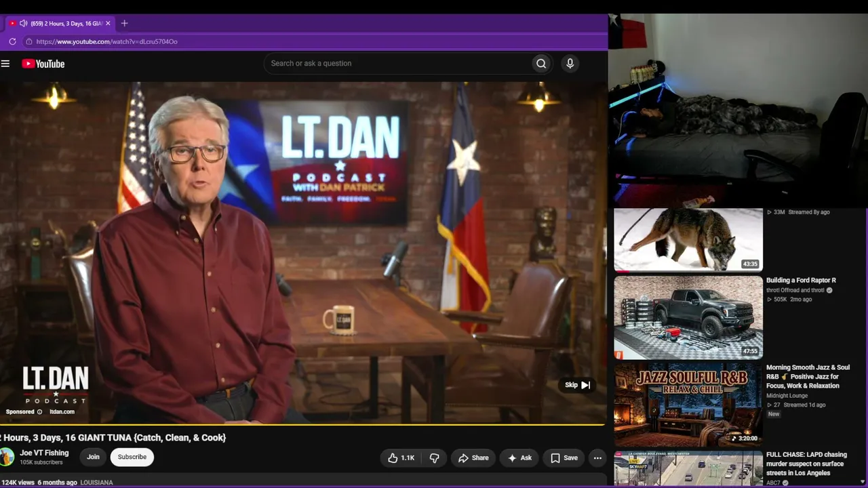Visit the Midnight Lounge channel
This screenshot has width=868, height=488.
[x=787, y=396]
